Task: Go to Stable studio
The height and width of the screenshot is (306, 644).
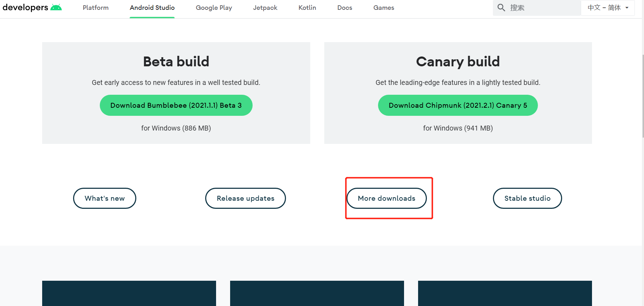Action: click(x=527, y=198)
